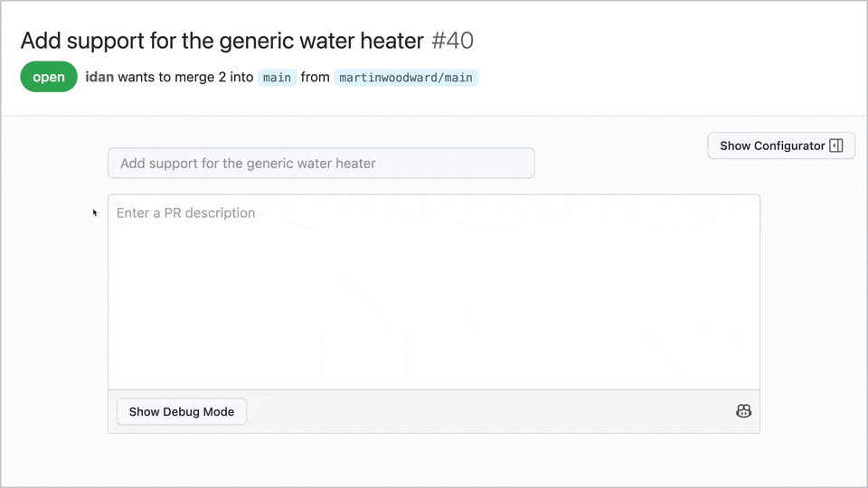This screenshot has width=868, height=488.
Task: Open the idan user profile link
Action: pos(99,77)
